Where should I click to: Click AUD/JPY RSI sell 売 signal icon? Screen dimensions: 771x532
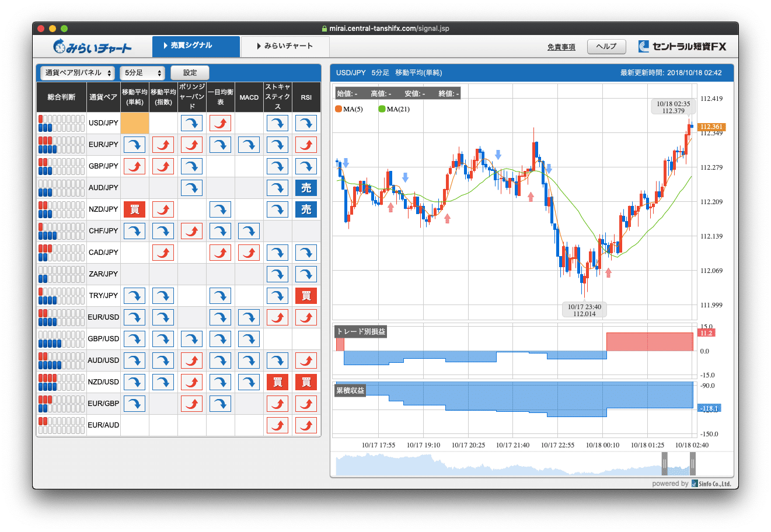pos(306,188)
